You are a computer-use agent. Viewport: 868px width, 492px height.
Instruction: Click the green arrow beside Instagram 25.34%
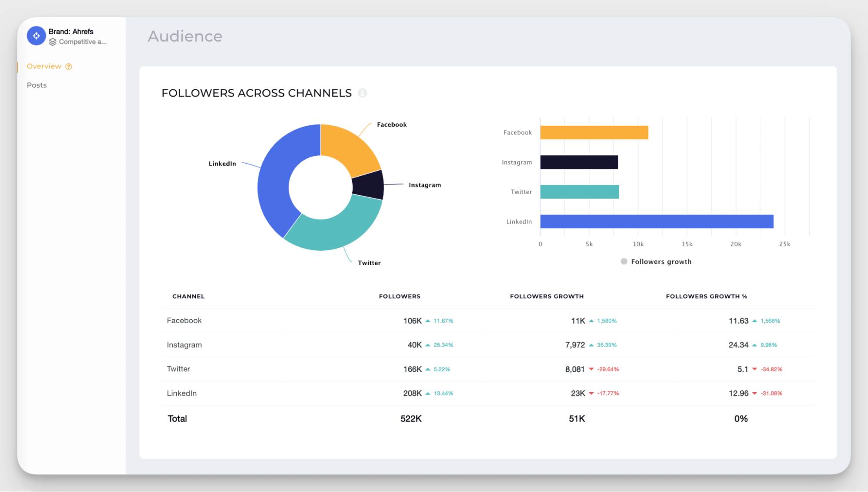tap(427, 345)
